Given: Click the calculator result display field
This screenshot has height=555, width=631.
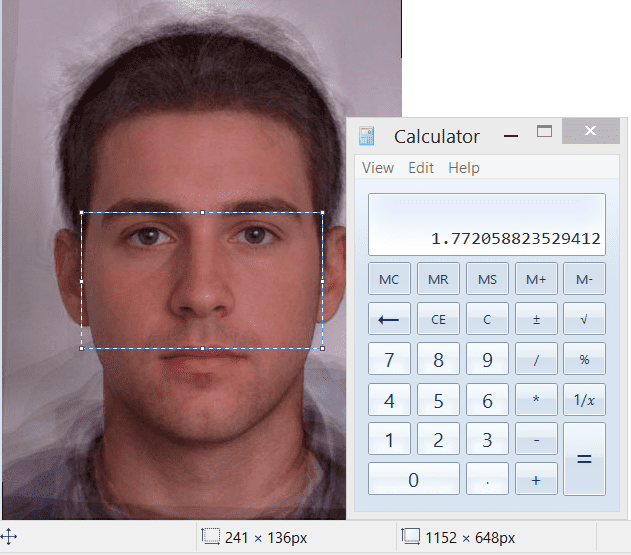Looking at the screenshot, I should tap(486, 224).
